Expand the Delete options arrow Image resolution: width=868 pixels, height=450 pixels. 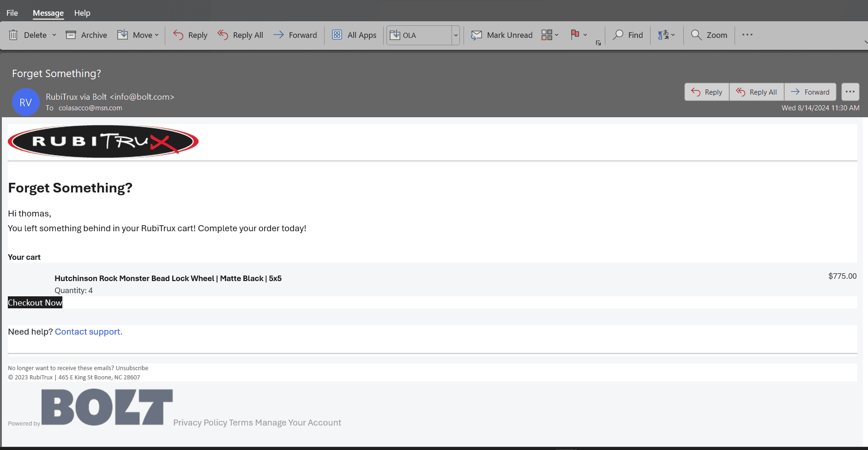click(x=54, y=35)
